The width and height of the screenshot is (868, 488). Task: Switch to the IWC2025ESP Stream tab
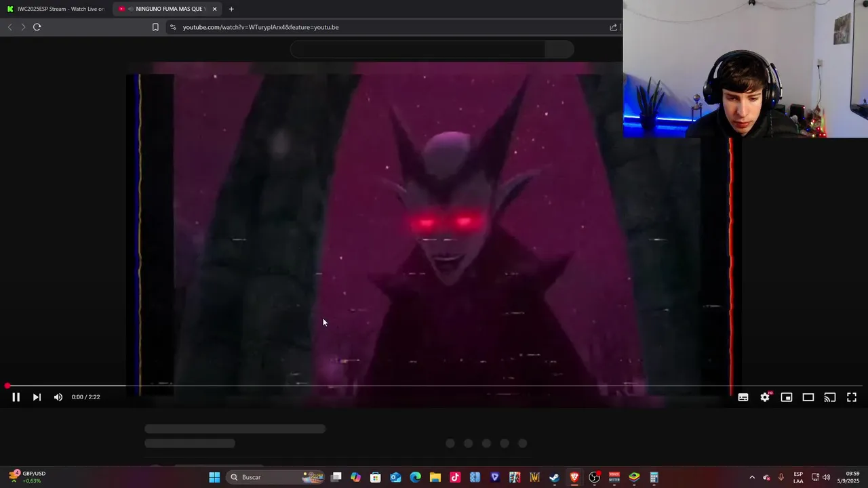[56, 9]
